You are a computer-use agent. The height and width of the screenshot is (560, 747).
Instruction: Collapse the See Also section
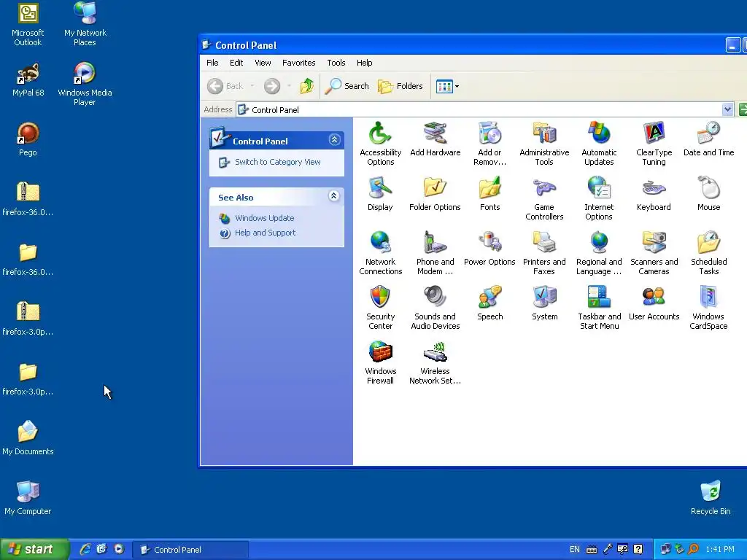[x=334, y=195]
